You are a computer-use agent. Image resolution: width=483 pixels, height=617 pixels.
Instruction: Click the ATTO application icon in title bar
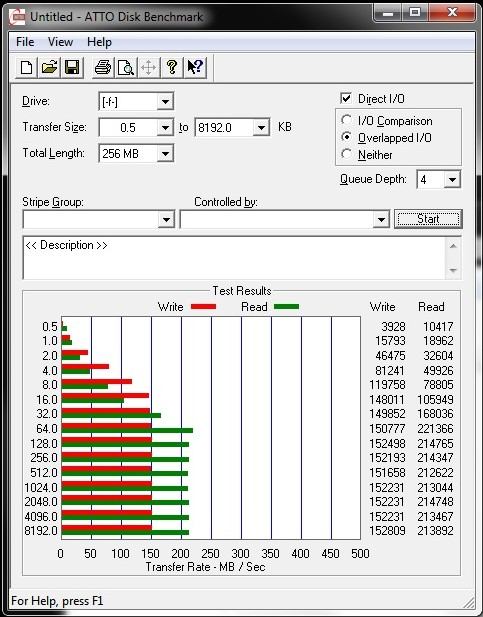coord(18,17)
